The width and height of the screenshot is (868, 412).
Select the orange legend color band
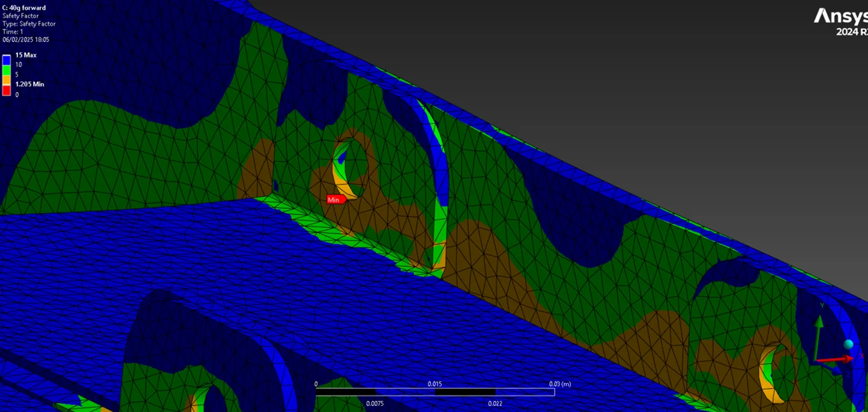click(7, 80)
